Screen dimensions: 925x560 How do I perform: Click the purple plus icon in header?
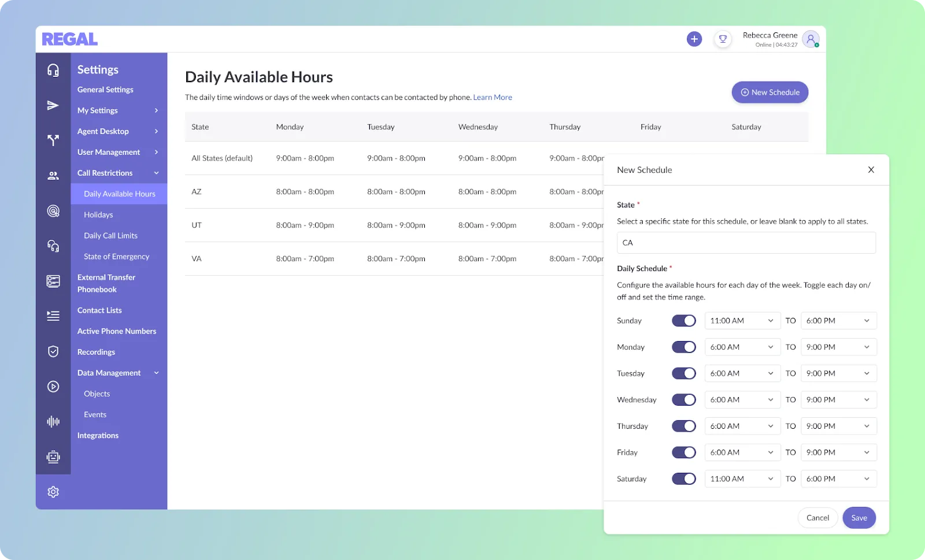[x=694, y=39]
